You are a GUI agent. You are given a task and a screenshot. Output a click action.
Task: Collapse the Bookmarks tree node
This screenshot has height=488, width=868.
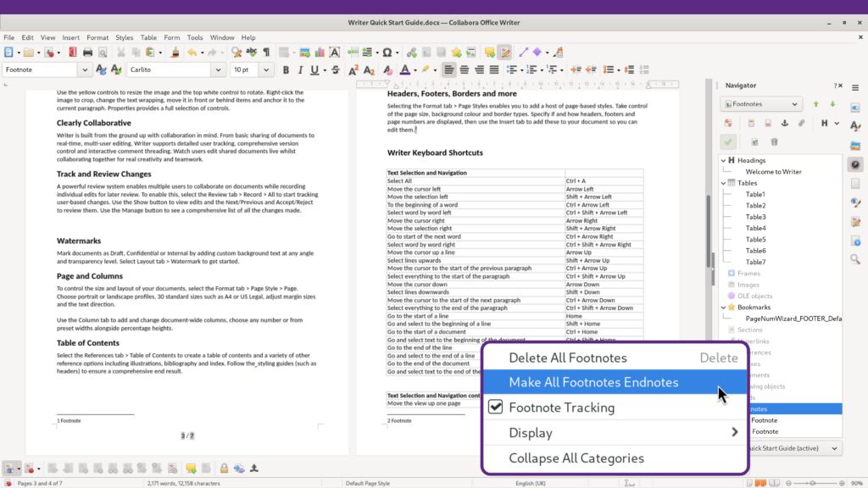(724, 307)
